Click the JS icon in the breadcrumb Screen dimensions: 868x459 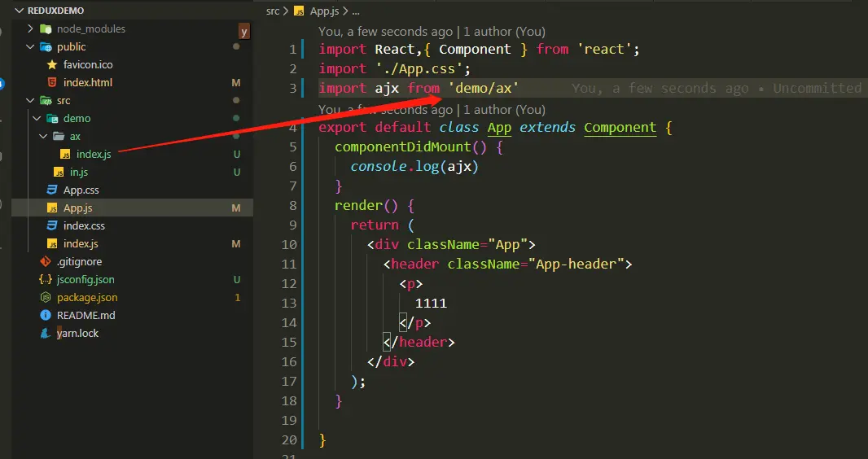click(299, 11)
